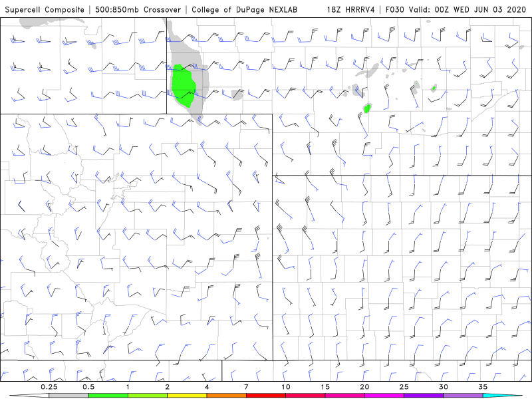Select the crimson 10–15 colorbar segment
The width and height of the screenshot is (532, 399).
[305, 396]
